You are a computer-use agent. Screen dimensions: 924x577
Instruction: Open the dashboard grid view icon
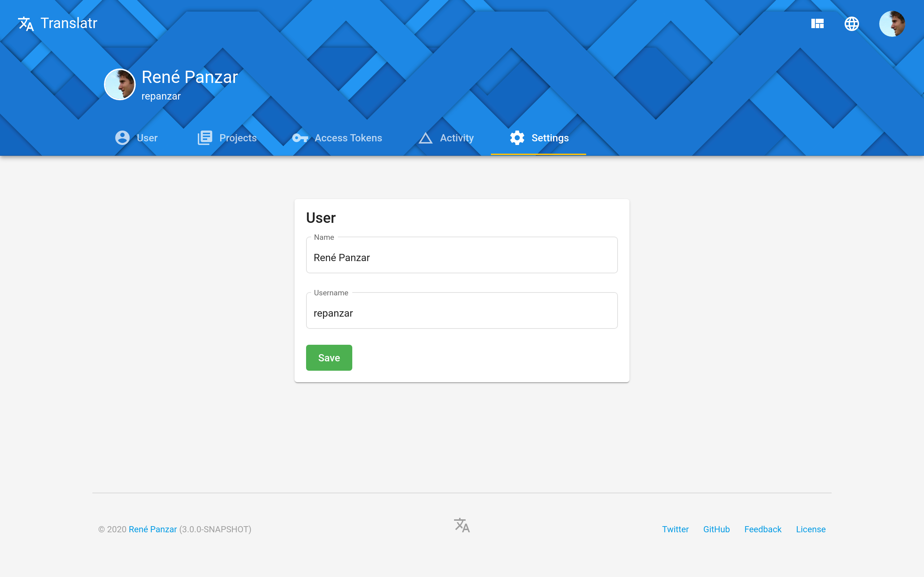[x=818, y=23]
